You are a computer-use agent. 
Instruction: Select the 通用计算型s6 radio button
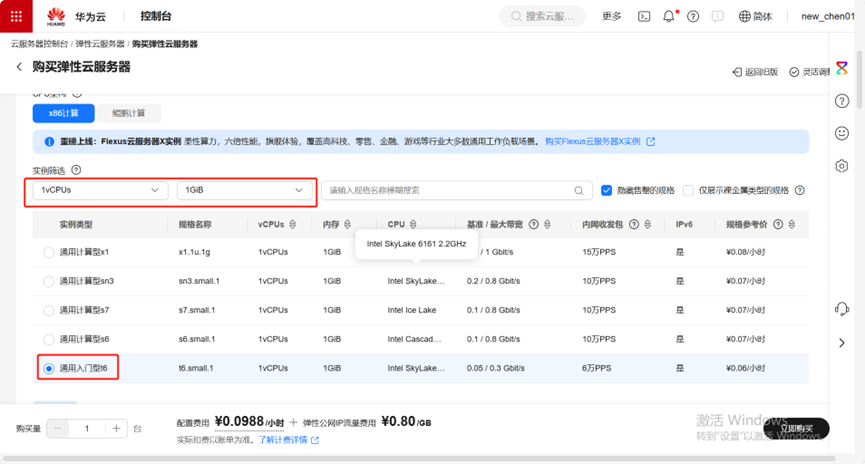pos(49,339)
